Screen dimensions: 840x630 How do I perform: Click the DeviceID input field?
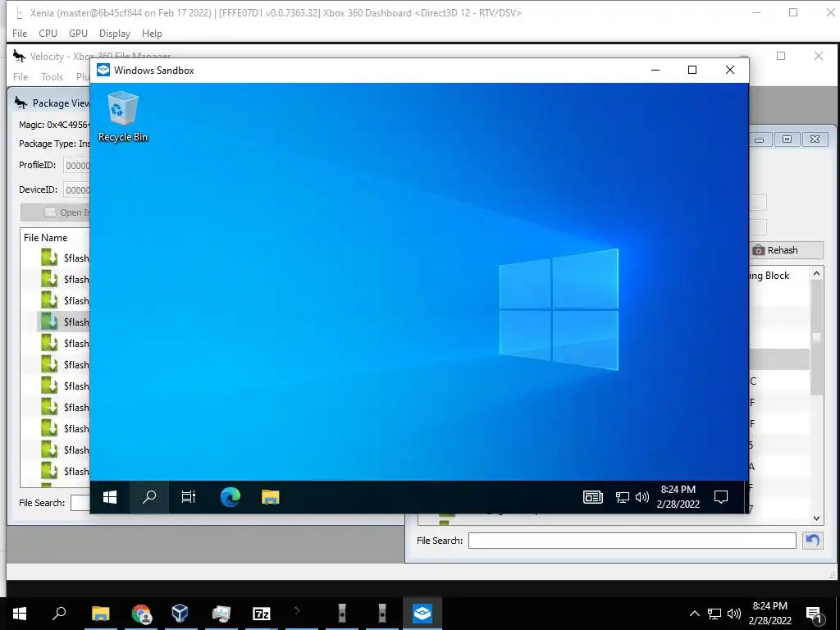click(76, 190)
